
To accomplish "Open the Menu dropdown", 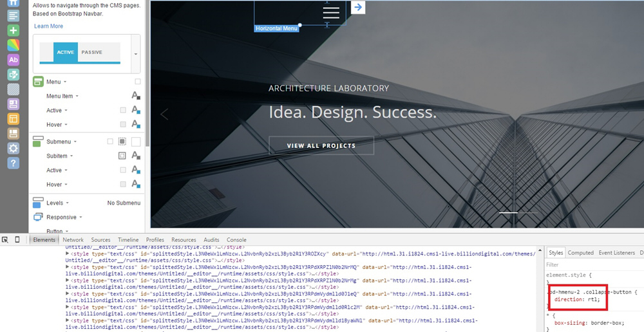I will click(x=56, y=82).
